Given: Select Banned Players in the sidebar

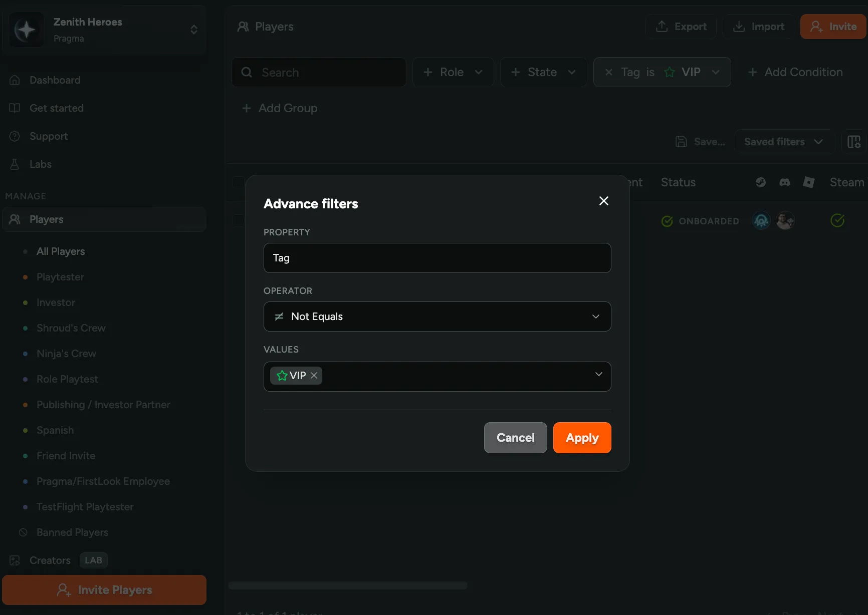Looking at the screenshot, I should [73, 532].
